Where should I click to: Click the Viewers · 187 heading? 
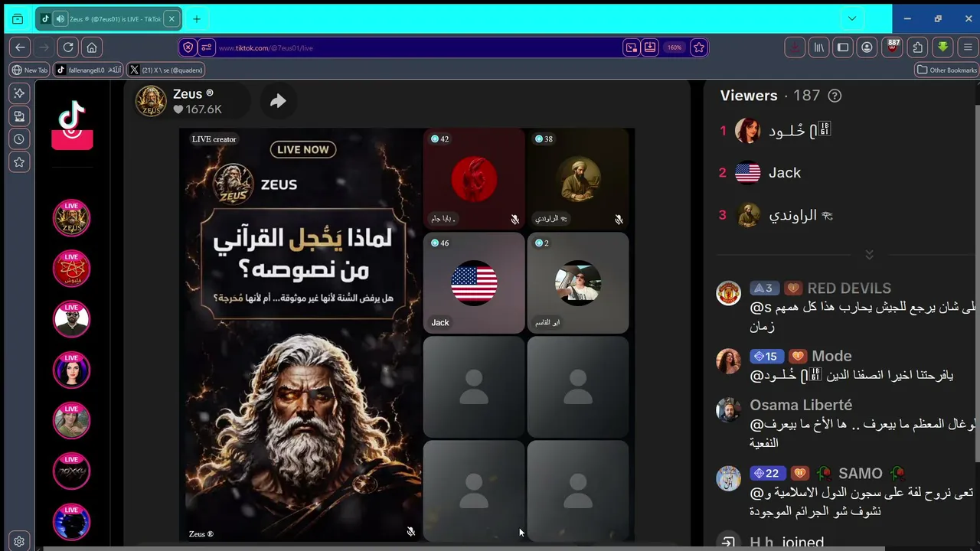tap(770, 96)
